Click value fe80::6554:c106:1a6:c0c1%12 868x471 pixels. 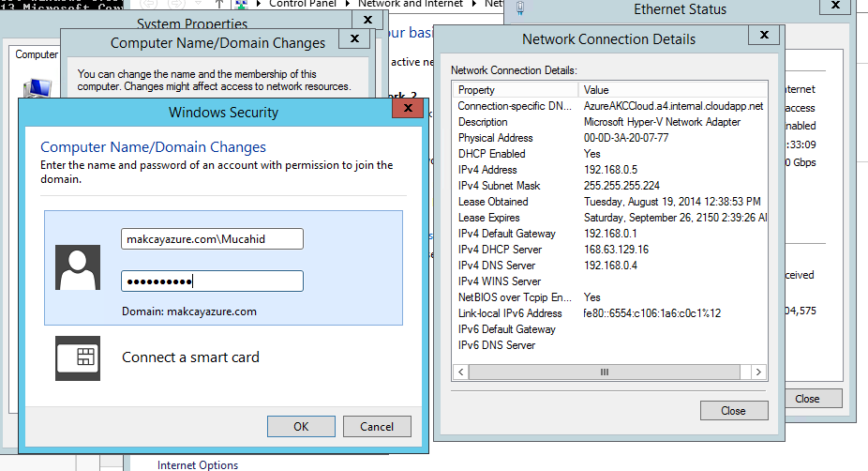(x=652, y=313)
